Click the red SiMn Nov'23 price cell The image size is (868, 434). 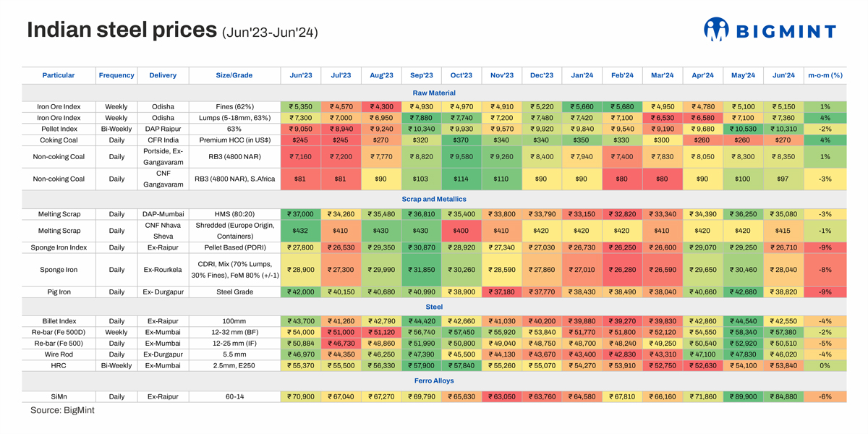point(501,396)
